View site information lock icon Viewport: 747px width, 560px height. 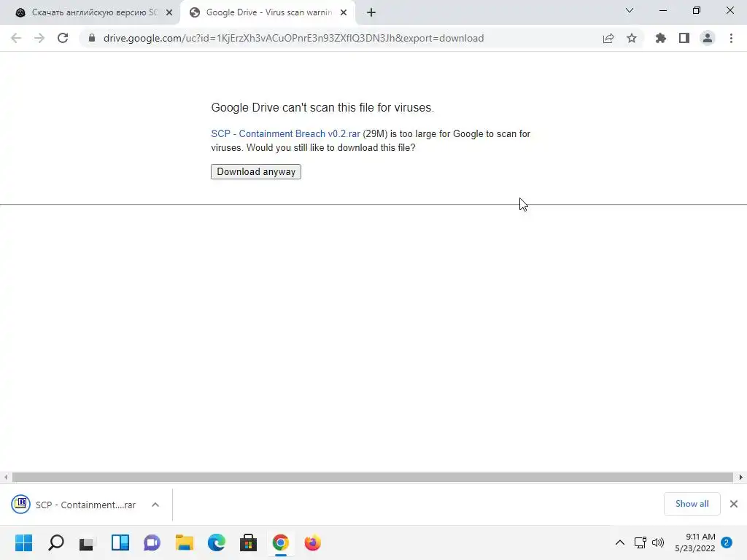coord(92,38)
